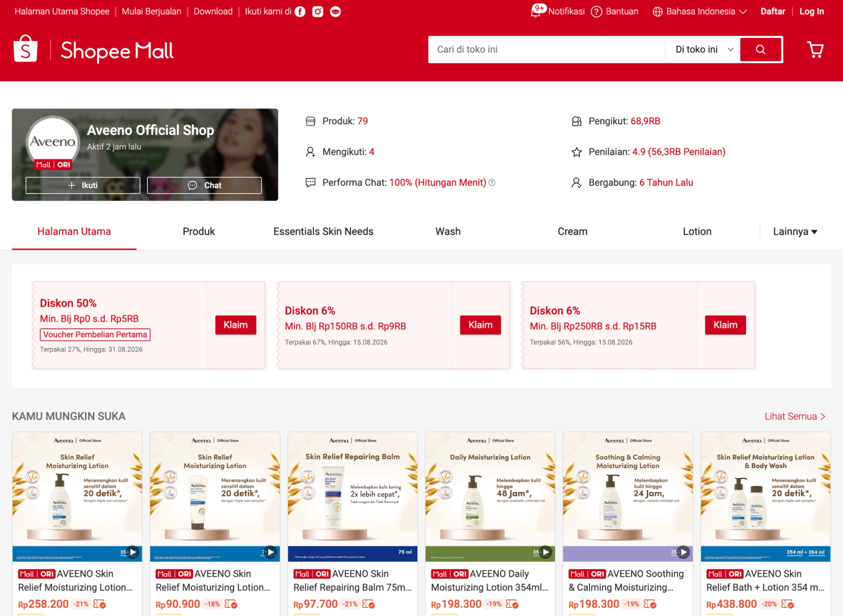Viewport: 843px width, 616px height.
Task: Start a Chat with the shop
Action: 204,185
